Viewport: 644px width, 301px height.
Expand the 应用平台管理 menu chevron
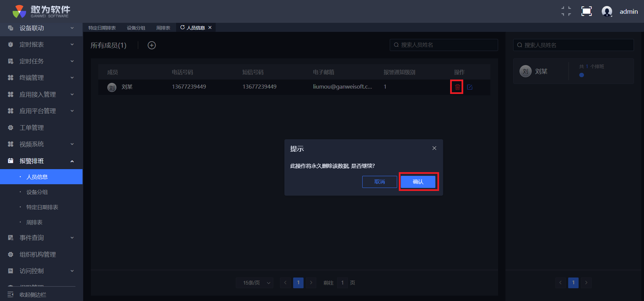[72, 111]
